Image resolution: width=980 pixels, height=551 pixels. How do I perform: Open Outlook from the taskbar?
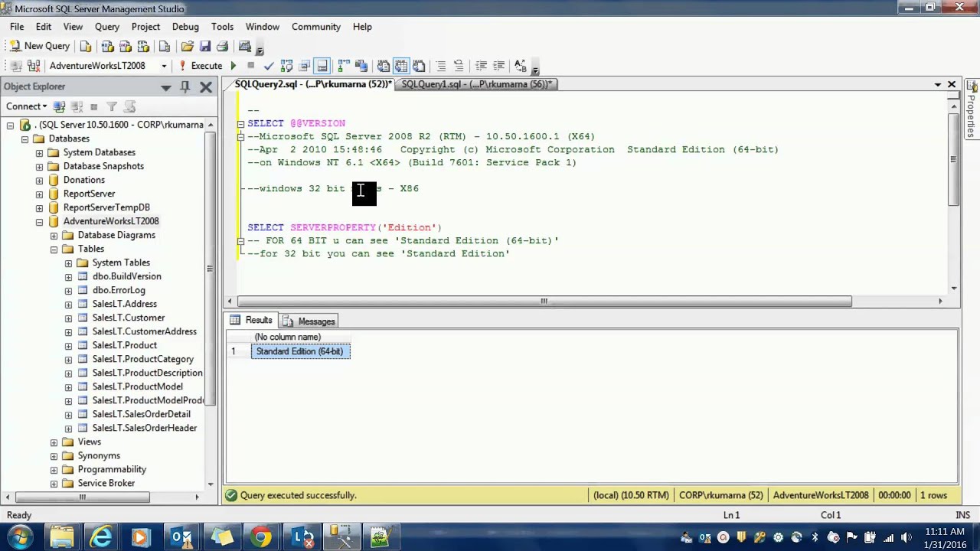click(181, 536)
